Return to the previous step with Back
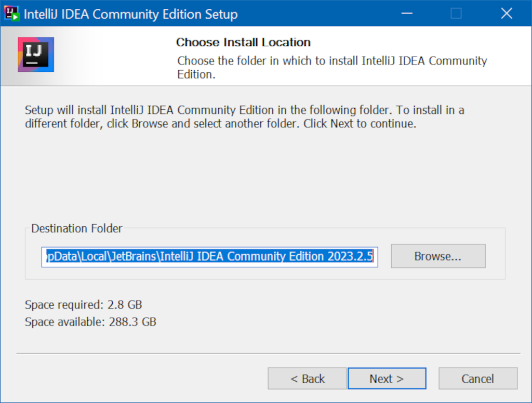Image resolution: width=532 pixels, height=403 pixels. (307, 378)
